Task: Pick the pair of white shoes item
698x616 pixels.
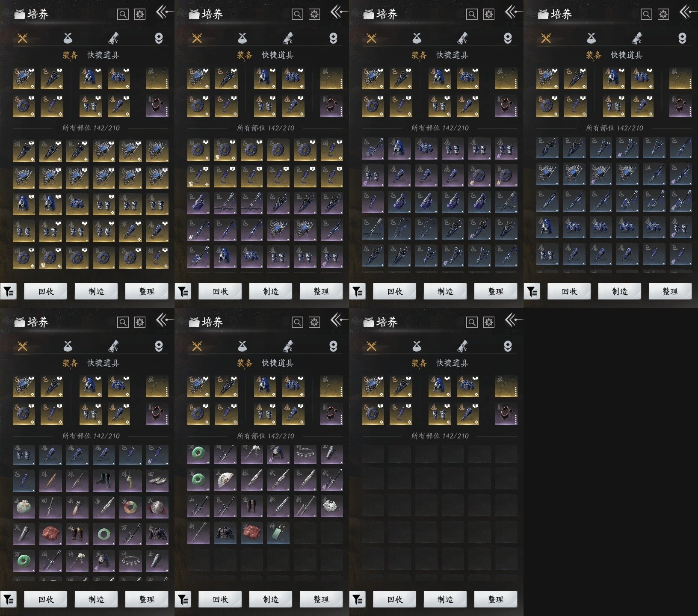Action: (157, 480)
